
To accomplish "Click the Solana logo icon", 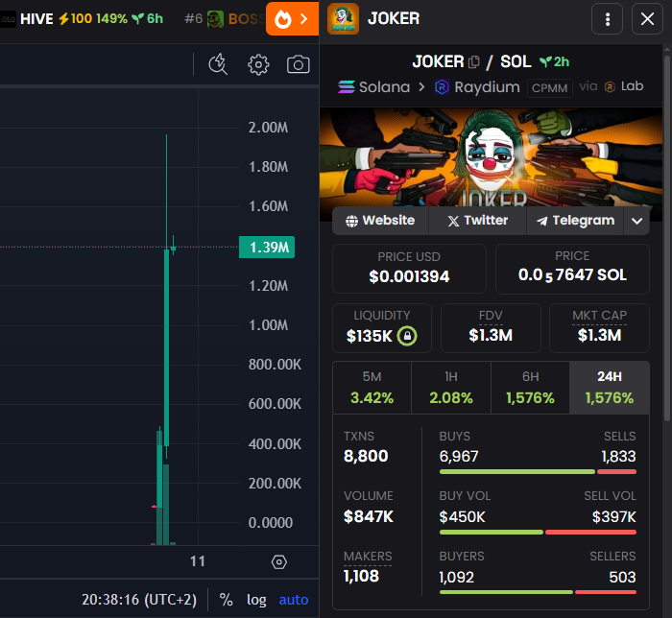I will click(x=347, y=87).
